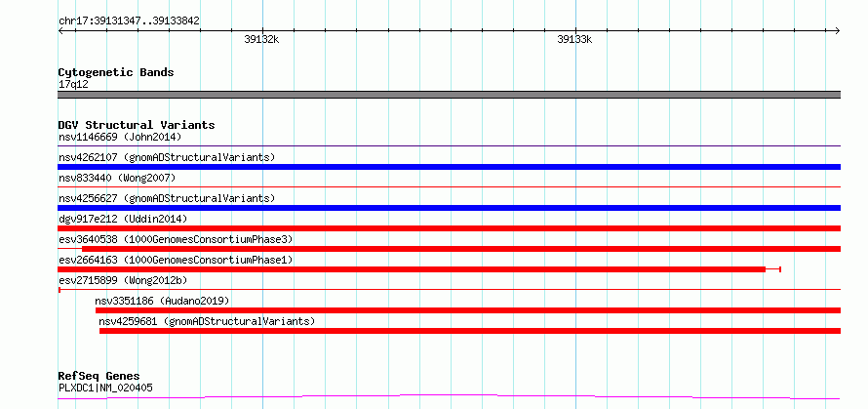Select the esv3640538 red variant bar
The height and width of the screenshot is (409, 868).
[461, 249]
